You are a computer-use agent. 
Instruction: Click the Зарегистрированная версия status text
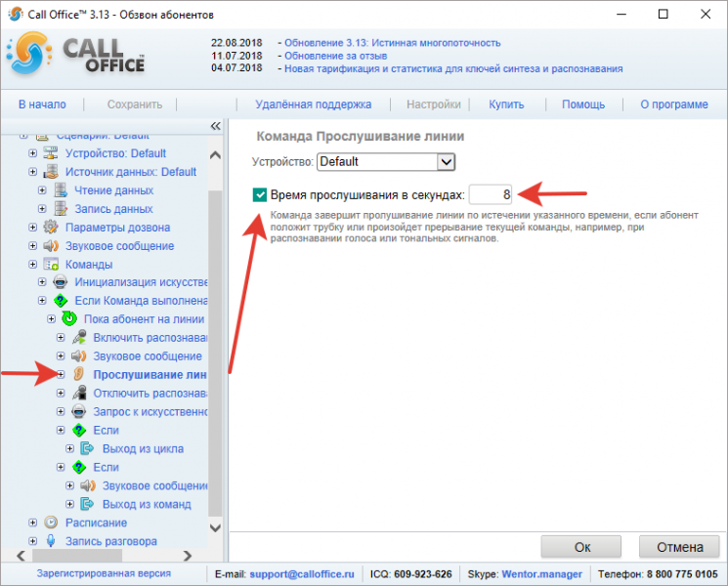click(x=104, y=573)
